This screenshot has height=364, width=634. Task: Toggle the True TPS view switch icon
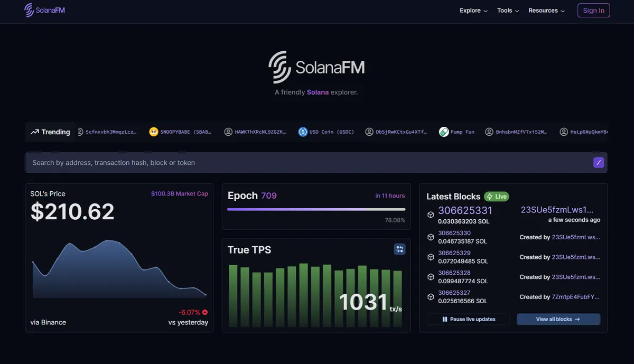[400, 249]
